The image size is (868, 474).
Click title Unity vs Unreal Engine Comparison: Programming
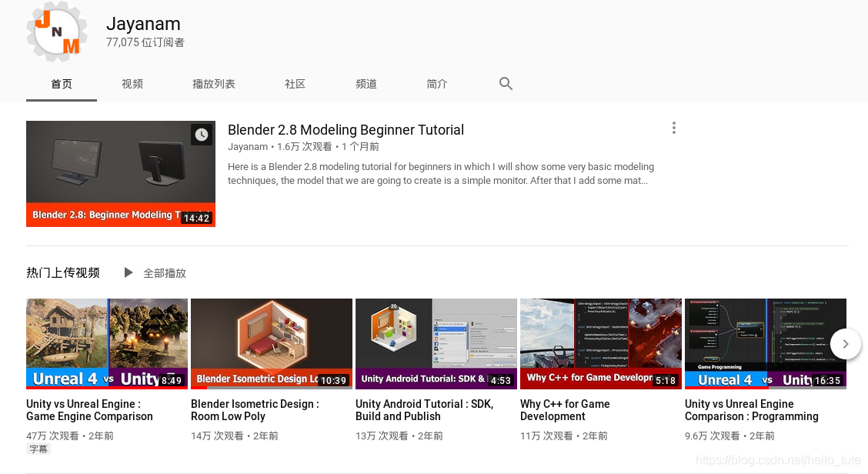coord(752,410)
